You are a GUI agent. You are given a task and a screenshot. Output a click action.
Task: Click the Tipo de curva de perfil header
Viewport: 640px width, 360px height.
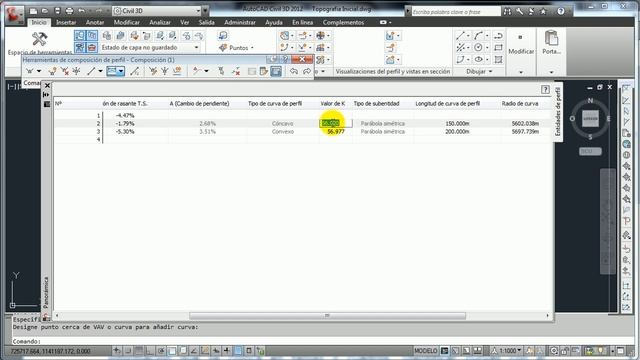(275, 104)
